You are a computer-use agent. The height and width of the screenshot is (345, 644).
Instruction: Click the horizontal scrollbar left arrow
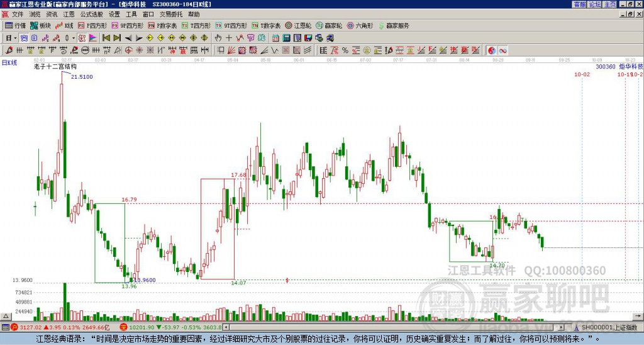pyautogui.click(x=225, y=327)
